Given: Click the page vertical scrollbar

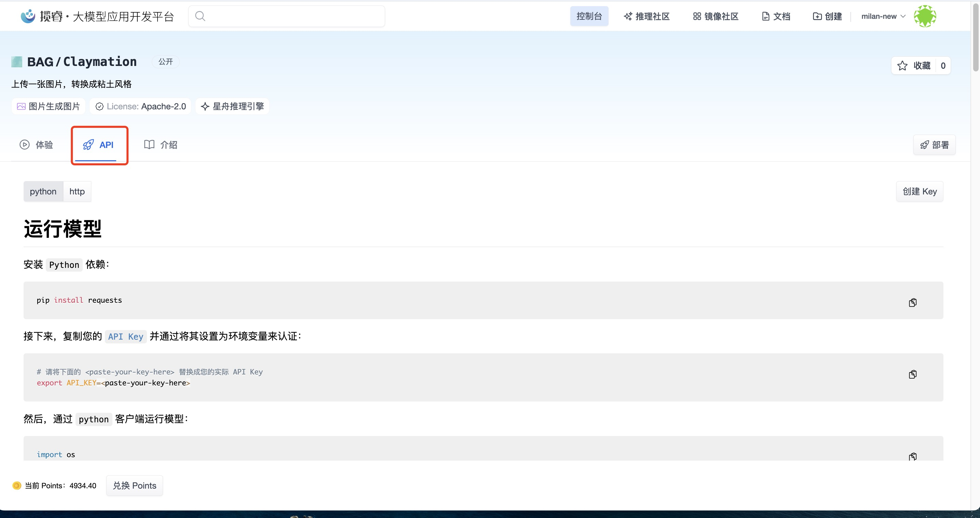Looking at the screenshot, I should click(976, 37).
